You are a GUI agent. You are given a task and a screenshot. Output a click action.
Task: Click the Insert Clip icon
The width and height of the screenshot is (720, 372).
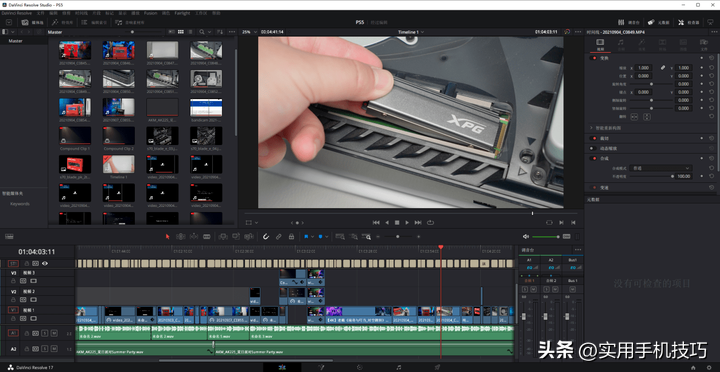click(x=223, y=237)
